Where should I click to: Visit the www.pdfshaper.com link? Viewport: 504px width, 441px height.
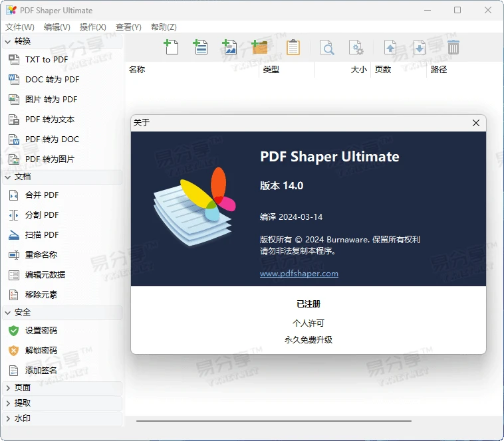tap(299, 274)
